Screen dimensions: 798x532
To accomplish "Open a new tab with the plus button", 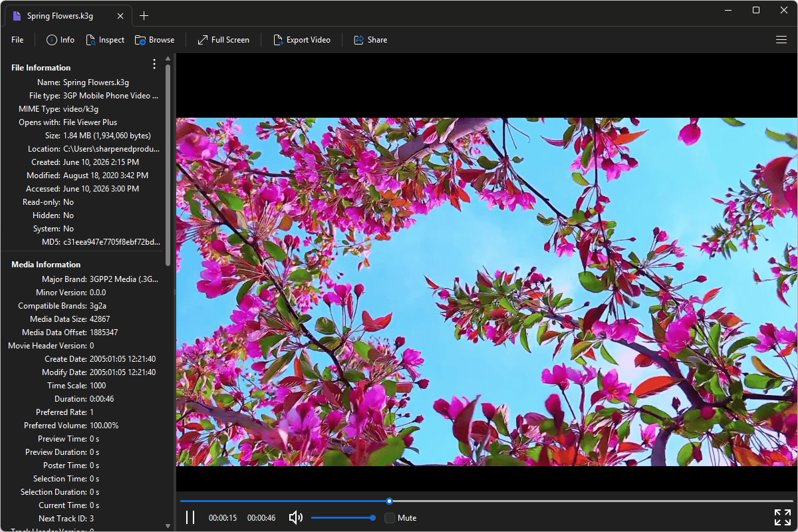I will 144,15.
